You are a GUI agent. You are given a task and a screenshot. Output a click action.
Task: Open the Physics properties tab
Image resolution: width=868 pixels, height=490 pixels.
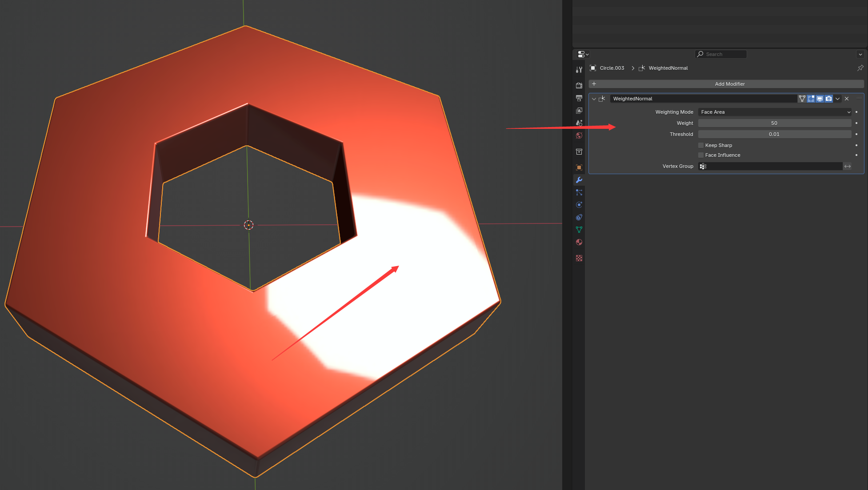(579, 205)
